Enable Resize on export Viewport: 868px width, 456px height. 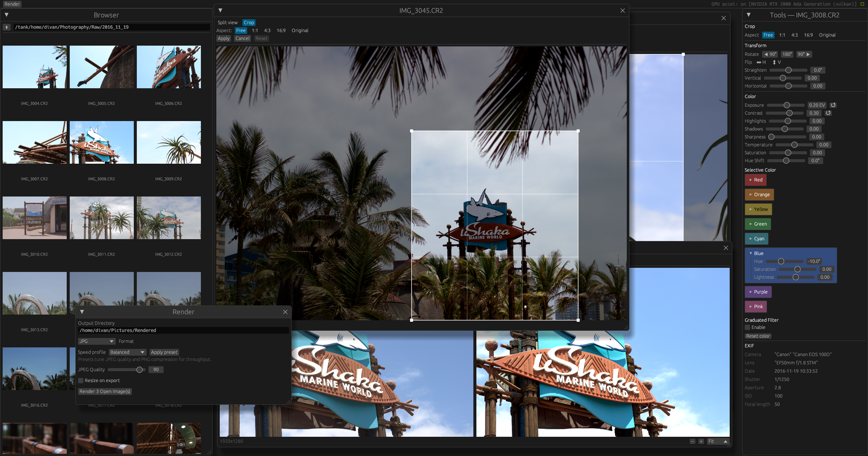81,381
